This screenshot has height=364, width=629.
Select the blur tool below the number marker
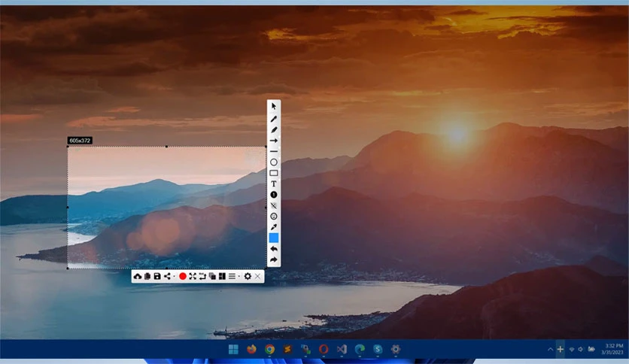274,205
